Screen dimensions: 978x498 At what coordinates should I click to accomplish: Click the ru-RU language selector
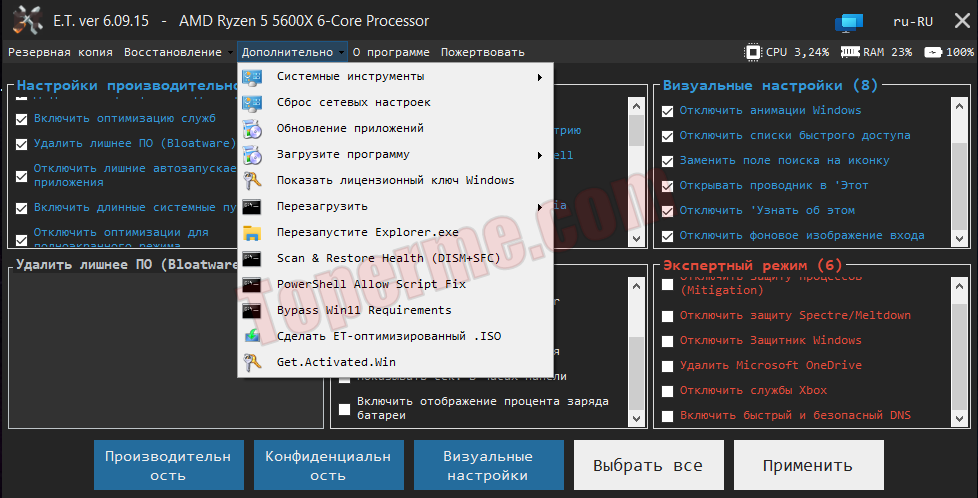(913, 22)
